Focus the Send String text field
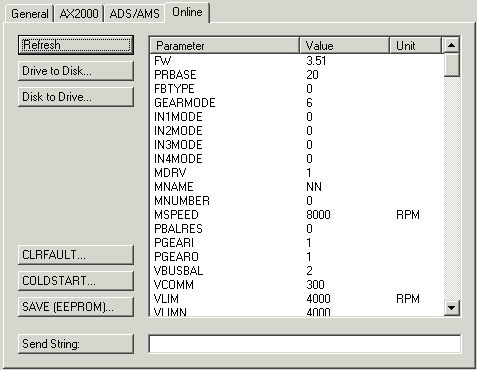The image size is (477, 370). click(x=305, y=344)
